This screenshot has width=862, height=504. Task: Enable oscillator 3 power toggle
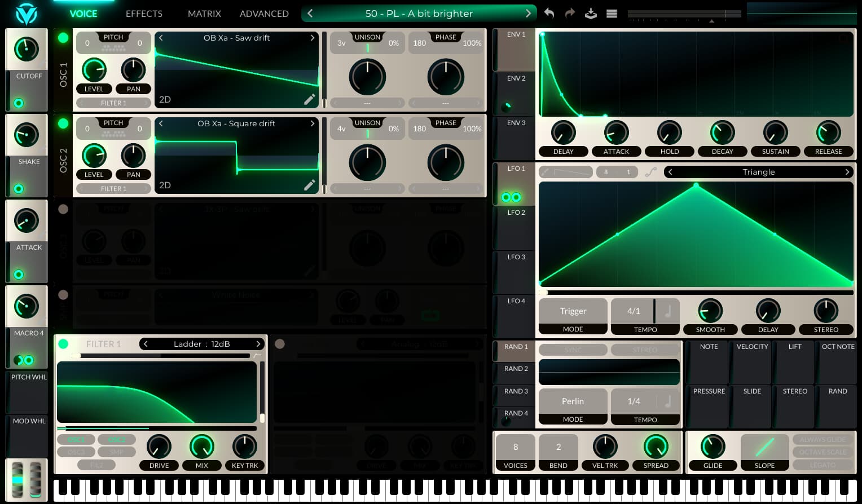(x=63, y=209)
